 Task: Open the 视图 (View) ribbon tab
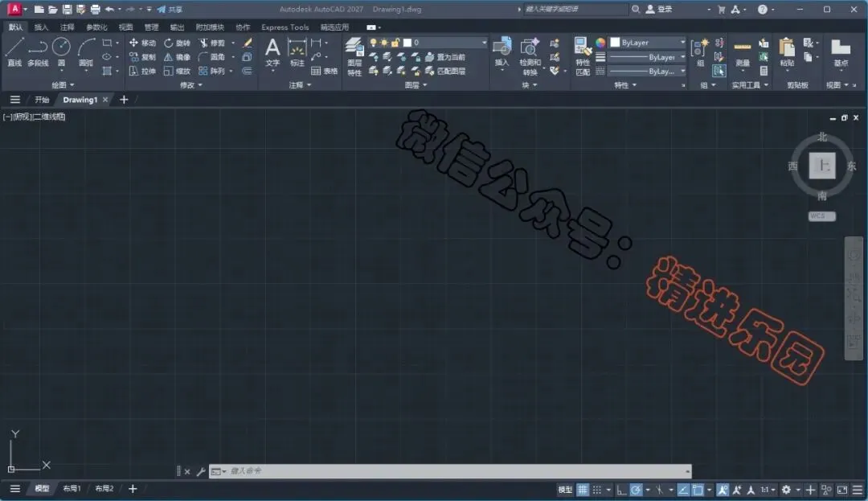tap(125, 27)
